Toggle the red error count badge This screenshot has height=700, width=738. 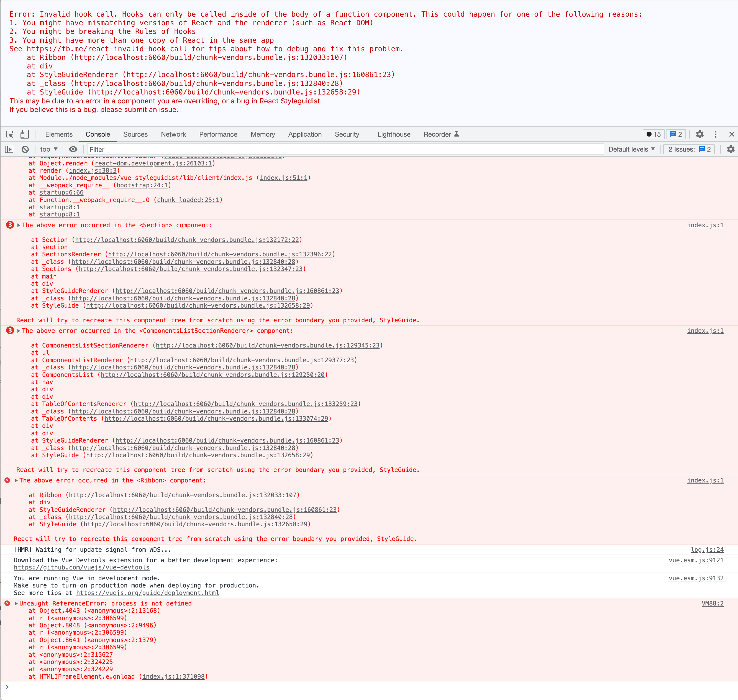click(x=653, y=134)
